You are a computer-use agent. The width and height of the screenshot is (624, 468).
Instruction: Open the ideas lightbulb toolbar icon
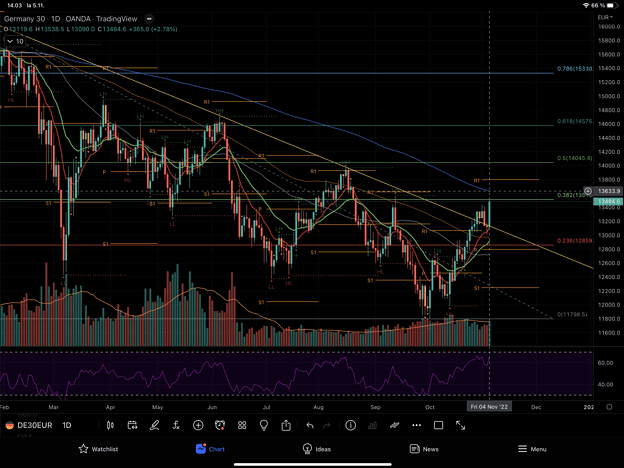click(x=264, y=425)
